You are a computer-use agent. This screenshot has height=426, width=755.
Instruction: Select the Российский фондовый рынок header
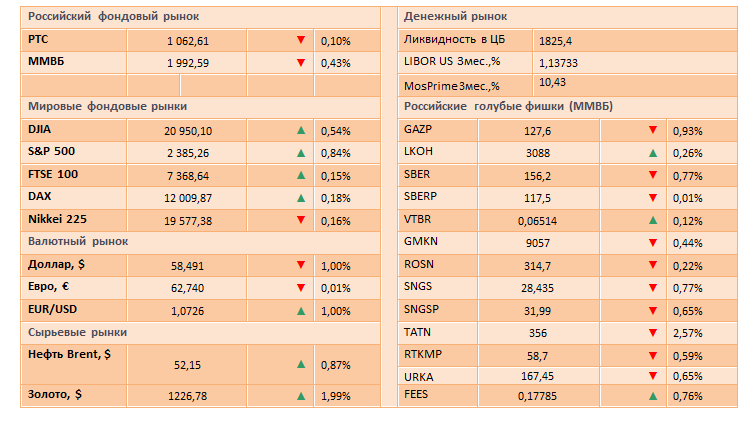point(113,17)
